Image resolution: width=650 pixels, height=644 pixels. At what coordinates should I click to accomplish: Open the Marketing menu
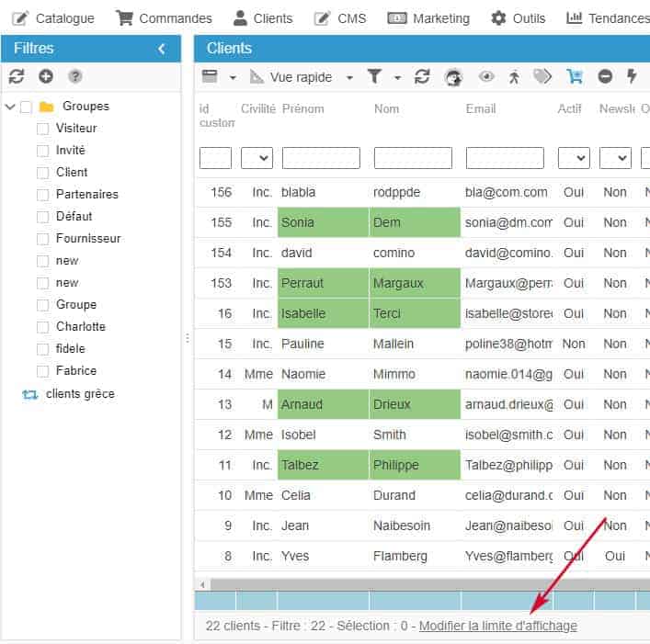(428, 18)
